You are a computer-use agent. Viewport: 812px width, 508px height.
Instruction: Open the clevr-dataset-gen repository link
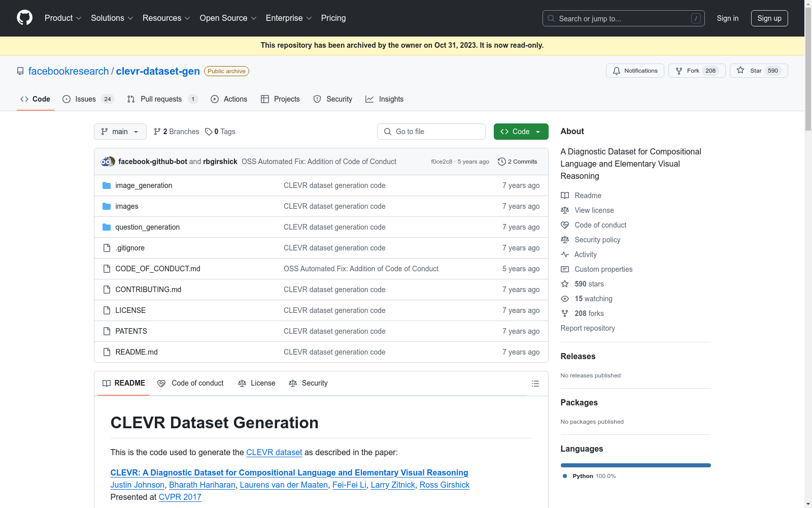(158, 71)
